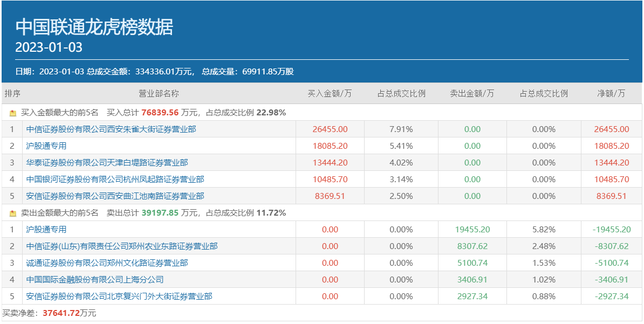Click the 买入金额/万 column header

(330, 93)
